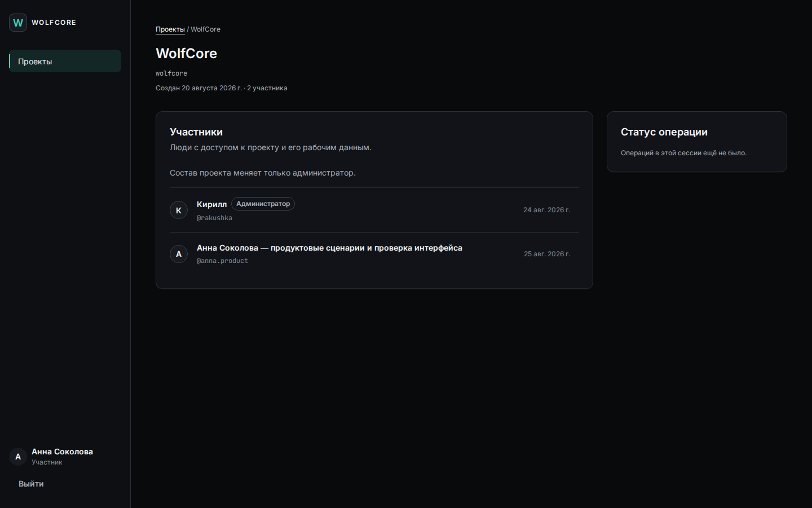Viewport: 812px width, 508px height.
Task: Click the date 25 авг. 2026 г.
Action: [x=547, y=254]
